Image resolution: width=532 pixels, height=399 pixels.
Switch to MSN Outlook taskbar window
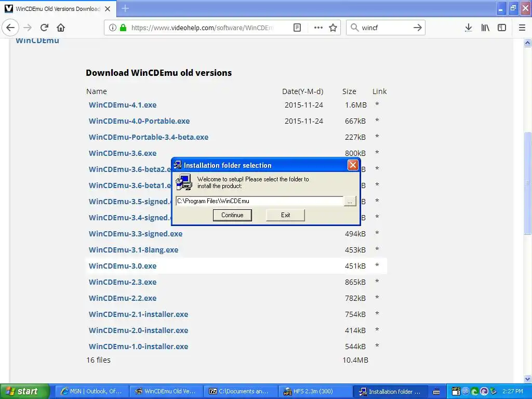(x=91, y=391)
